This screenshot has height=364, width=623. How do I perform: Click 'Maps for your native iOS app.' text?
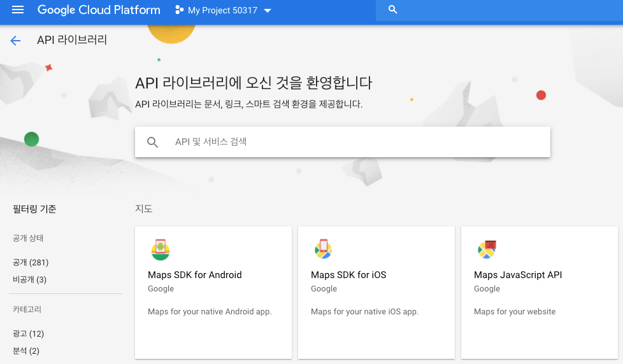click(365, 312)
